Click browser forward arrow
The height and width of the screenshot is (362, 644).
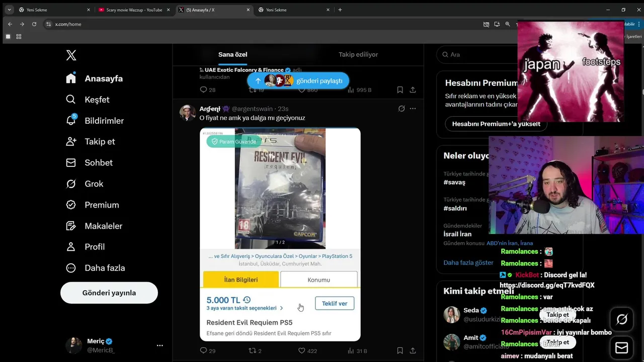coord(22,24)
